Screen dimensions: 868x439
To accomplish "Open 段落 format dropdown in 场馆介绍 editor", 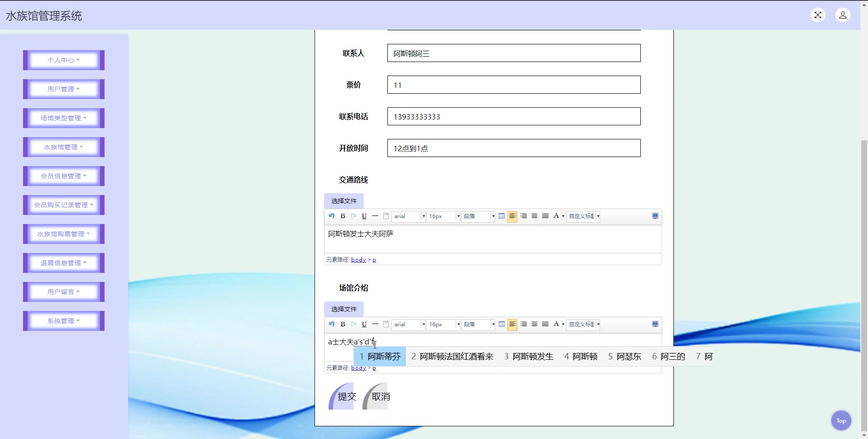I will point(478,324).
